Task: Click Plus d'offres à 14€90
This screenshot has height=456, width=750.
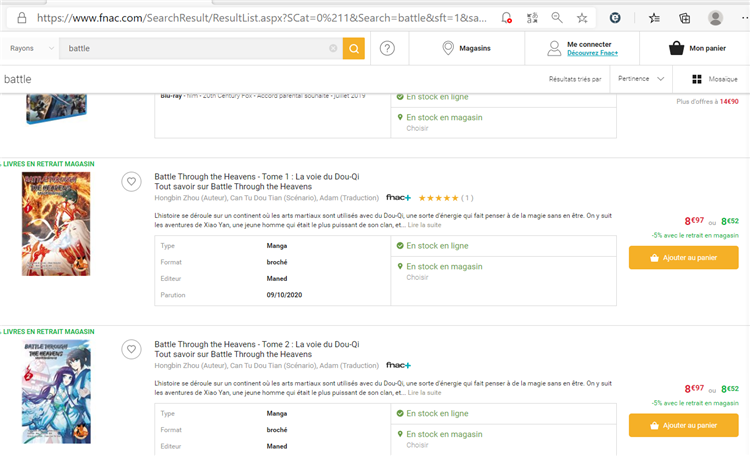Action: click(707, 101)
